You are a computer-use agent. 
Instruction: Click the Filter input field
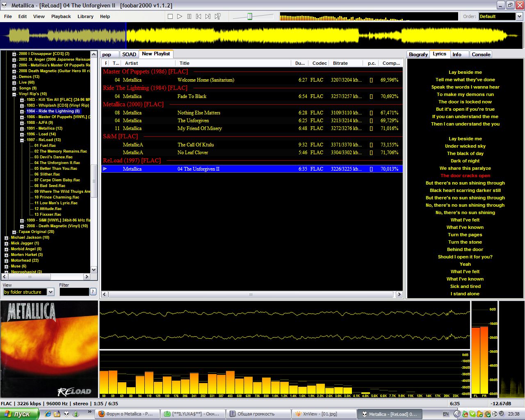click(74, 292)
